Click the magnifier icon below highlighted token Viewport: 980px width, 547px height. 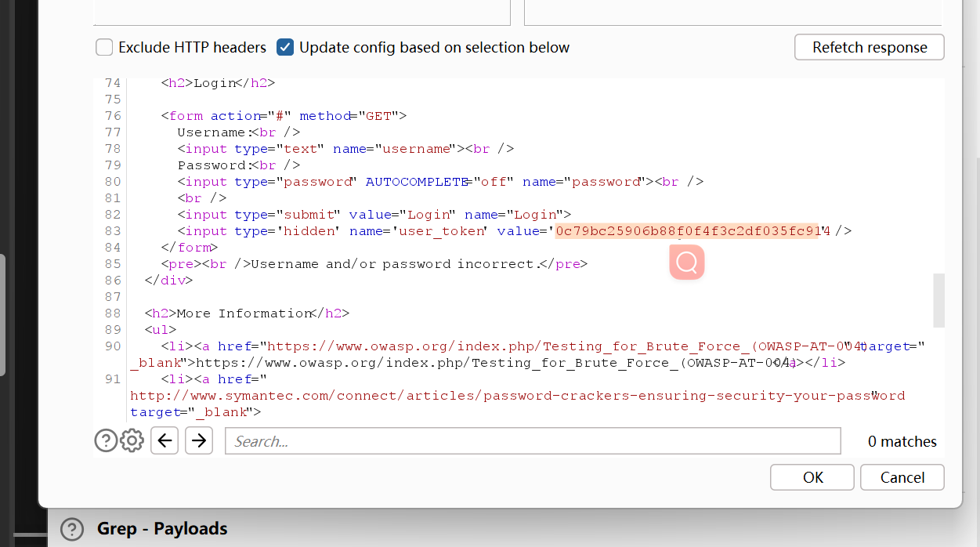pos(687,262)
